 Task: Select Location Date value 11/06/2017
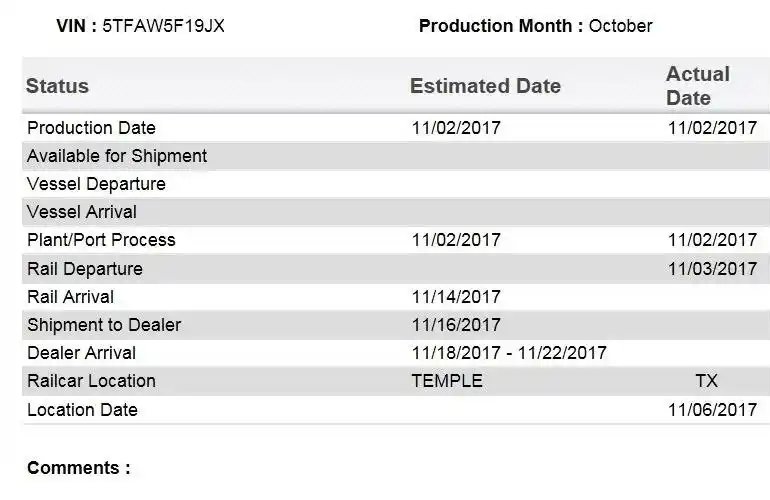click(712, 410)
